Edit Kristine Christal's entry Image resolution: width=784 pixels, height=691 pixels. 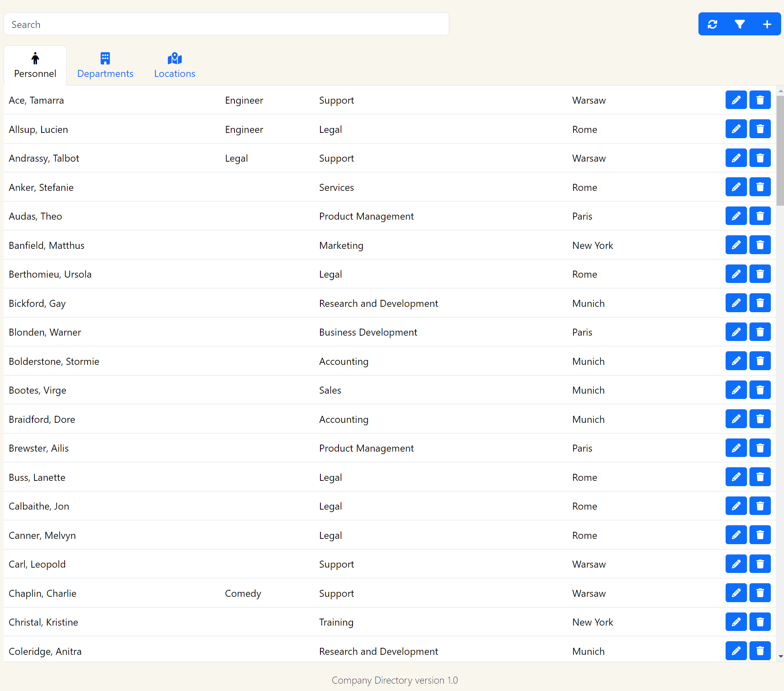736,621
